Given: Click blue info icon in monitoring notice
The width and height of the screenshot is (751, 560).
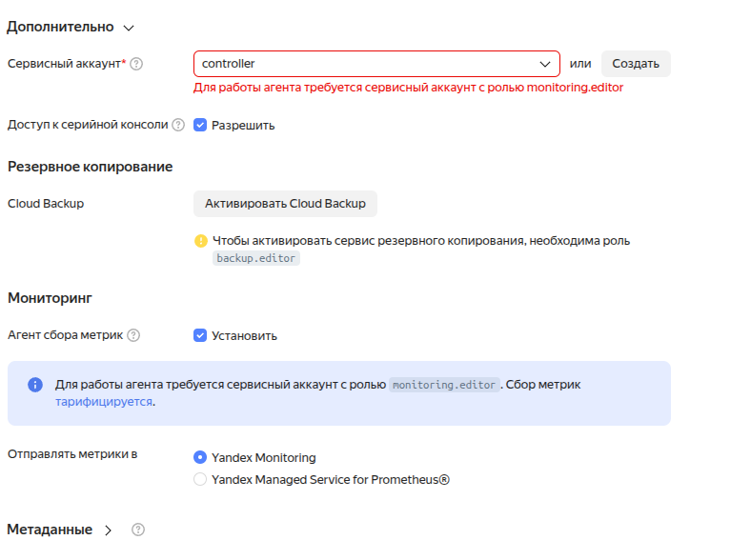Looking at the screenshot, I should click(x=35, y=385).
